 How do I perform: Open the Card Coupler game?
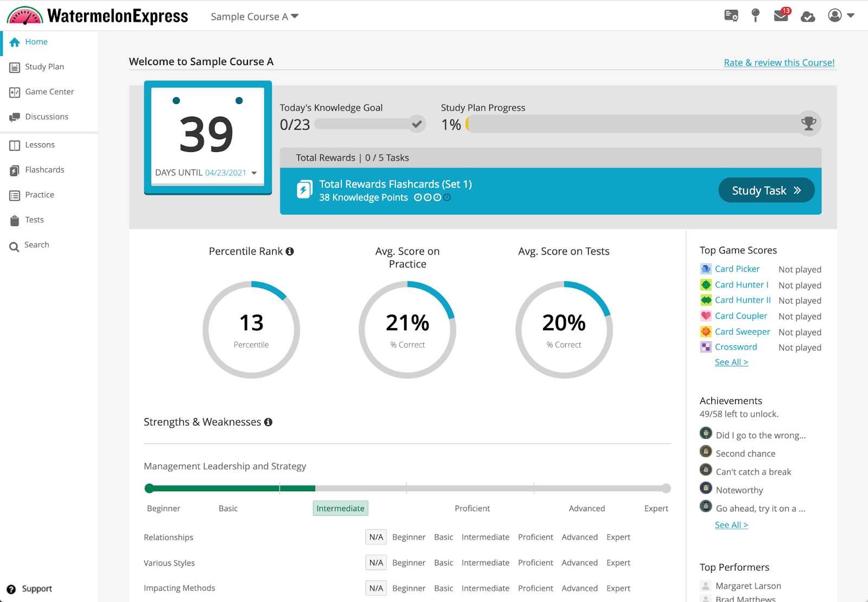[741, 316]
